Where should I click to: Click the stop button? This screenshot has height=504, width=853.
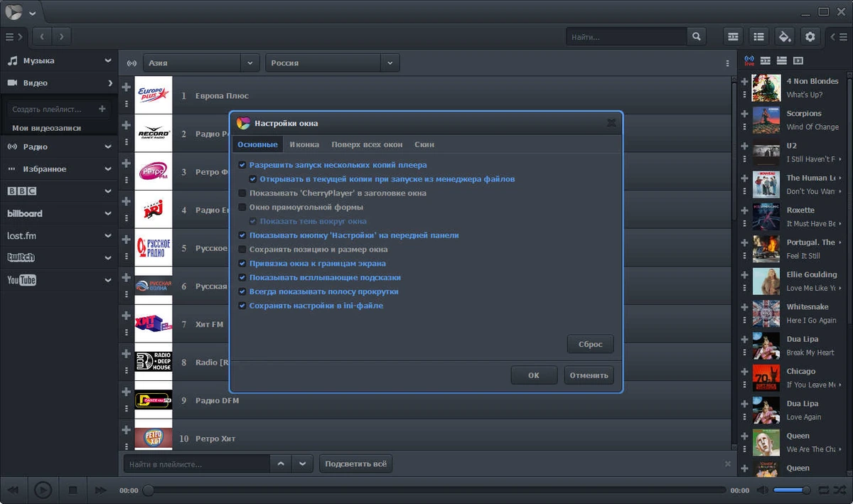(x=73, y=490)
